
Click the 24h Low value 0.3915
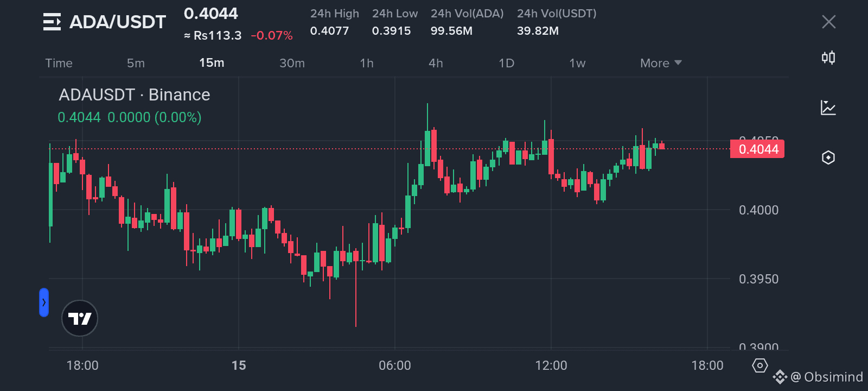coord(392,31)
